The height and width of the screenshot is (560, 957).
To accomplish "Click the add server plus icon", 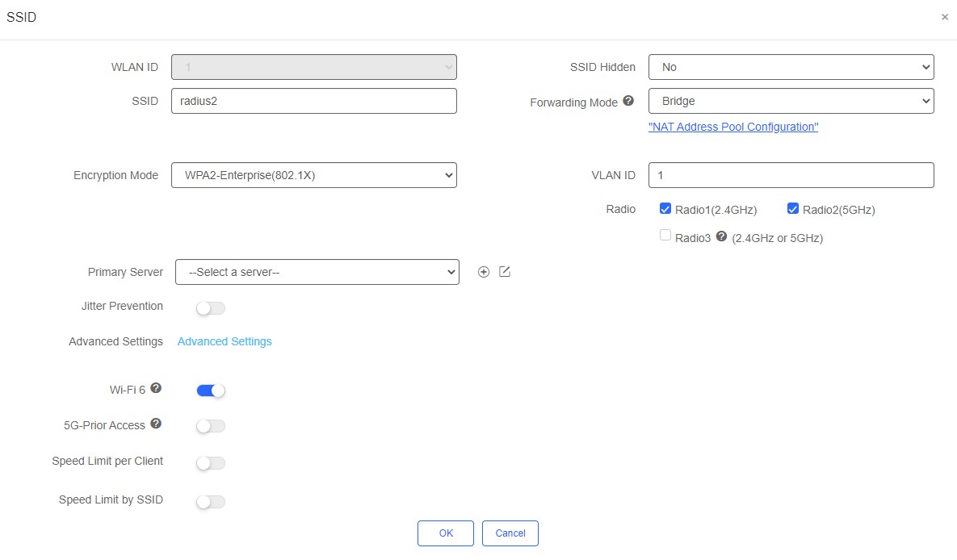I will pos(484,272).
